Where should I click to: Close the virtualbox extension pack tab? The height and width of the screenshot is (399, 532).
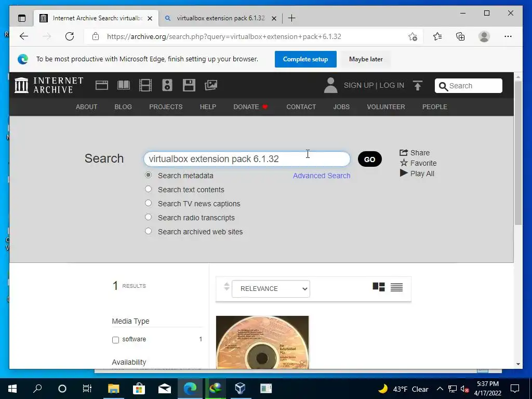click(x=274, y=18)
